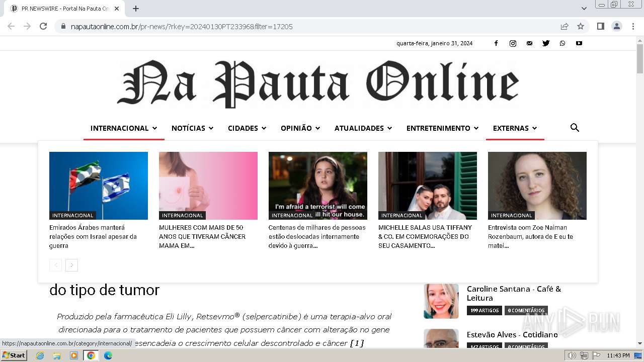
Task: Open Windows Media Player taskbar icon
Action: (x=74, y=355)
